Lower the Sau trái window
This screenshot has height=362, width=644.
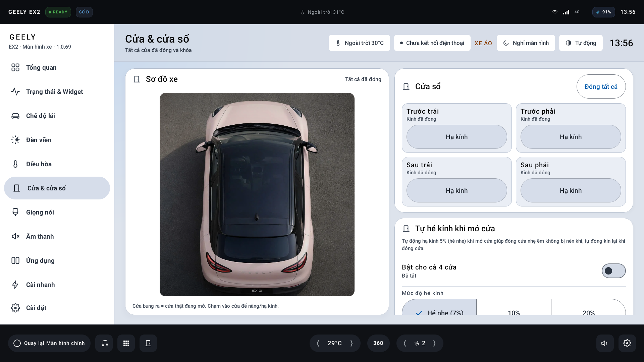[x=457, y=190]
